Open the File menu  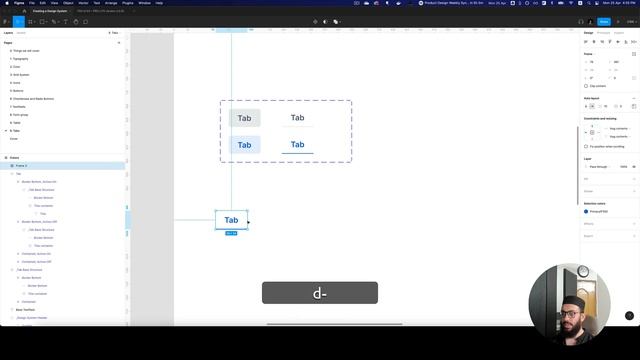coord(31,3)
